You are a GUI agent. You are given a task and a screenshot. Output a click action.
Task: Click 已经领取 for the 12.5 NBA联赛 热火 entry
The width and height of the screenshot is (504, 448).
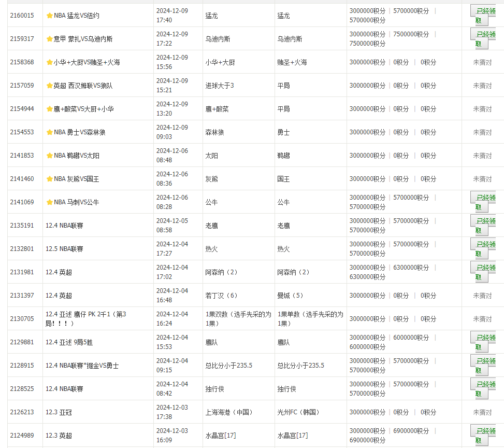pos(482,248)
